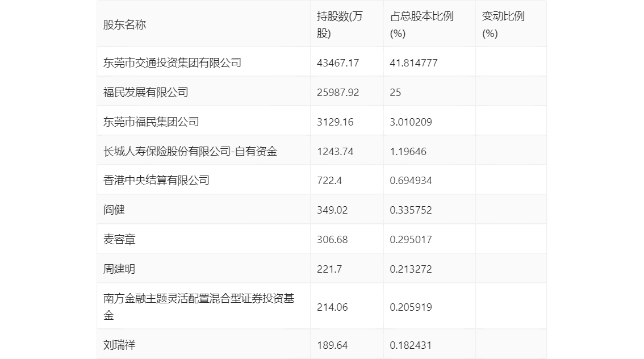
Task: Select the percentage 0.694934
Action: point(411,180)
